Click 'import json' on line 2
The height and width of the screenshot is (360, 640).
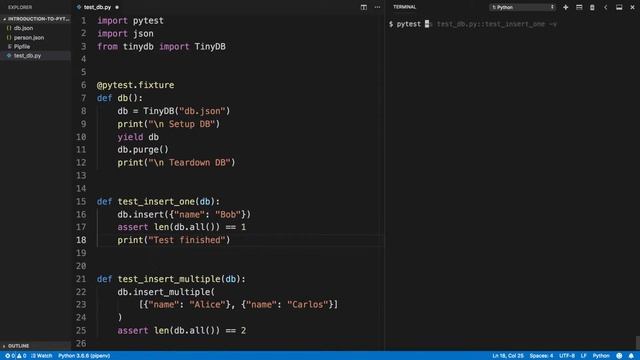[125, 33]
